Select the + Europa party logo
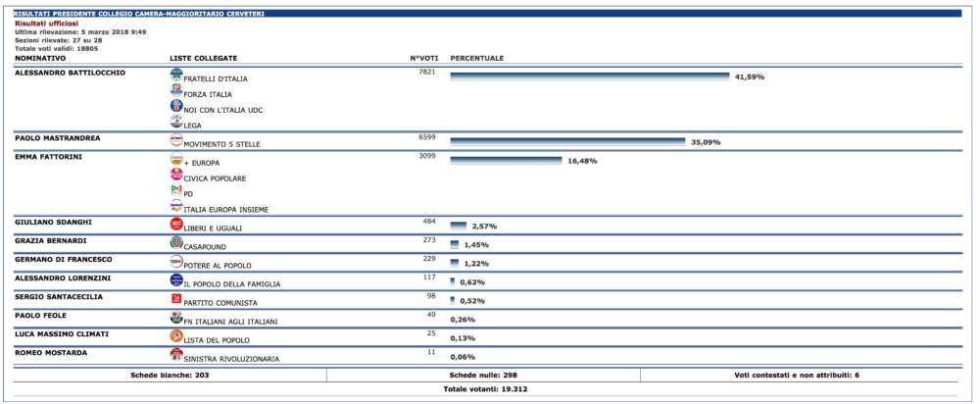Image resolution: width=980 pixels, height=404 pixels. pyautogui.click(x=176, y=160)
